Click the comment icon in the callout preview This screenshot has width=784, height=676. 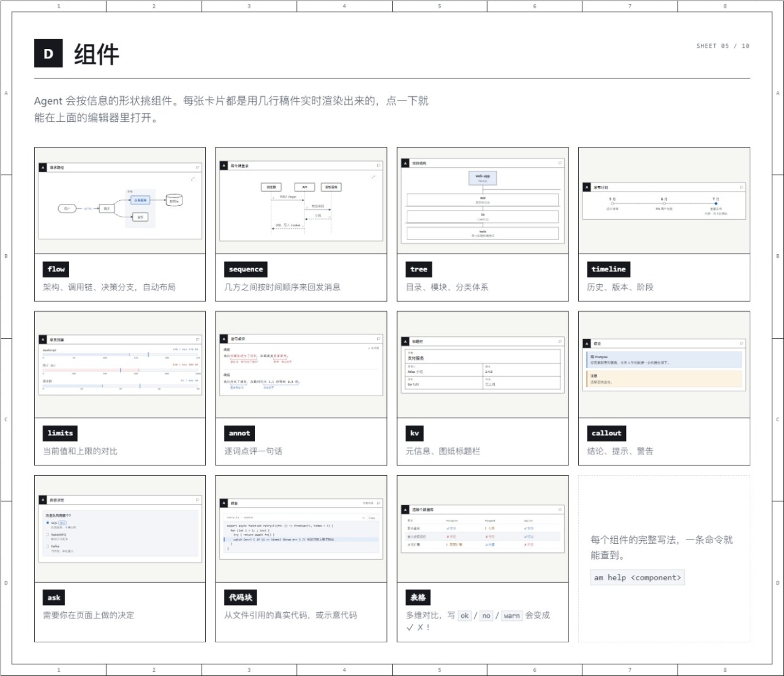[x=742, y=344]
